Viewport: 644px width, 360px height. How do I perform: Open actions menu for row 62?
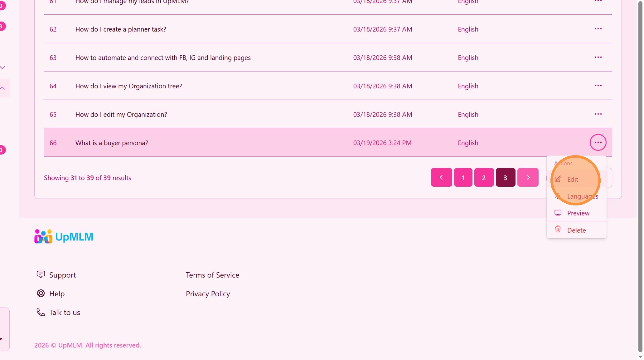coord(598,29)
